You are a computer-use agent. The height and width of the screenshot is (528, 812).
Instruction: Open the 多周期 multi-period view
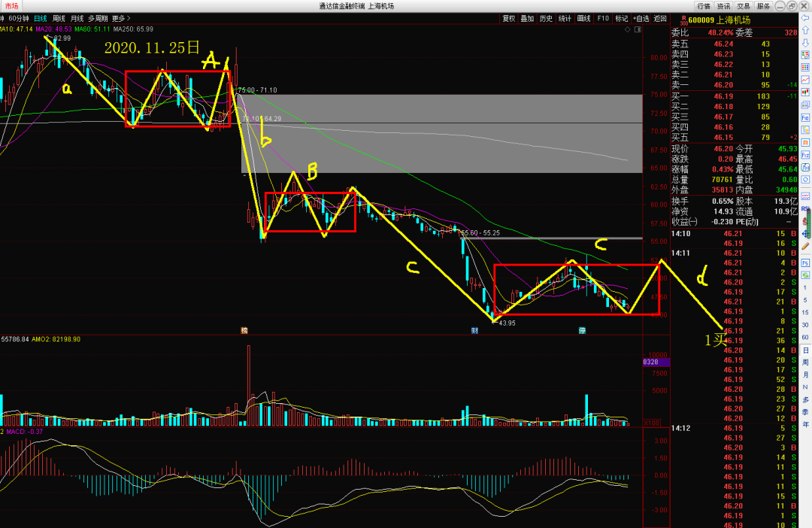(98, 19)
